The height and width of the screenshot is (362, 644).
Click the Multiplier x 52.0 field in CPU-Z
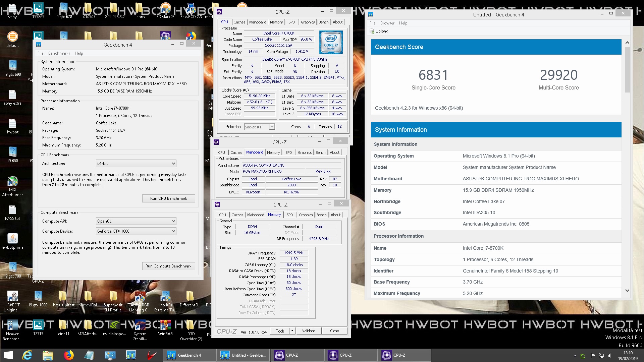coord(260,102)
